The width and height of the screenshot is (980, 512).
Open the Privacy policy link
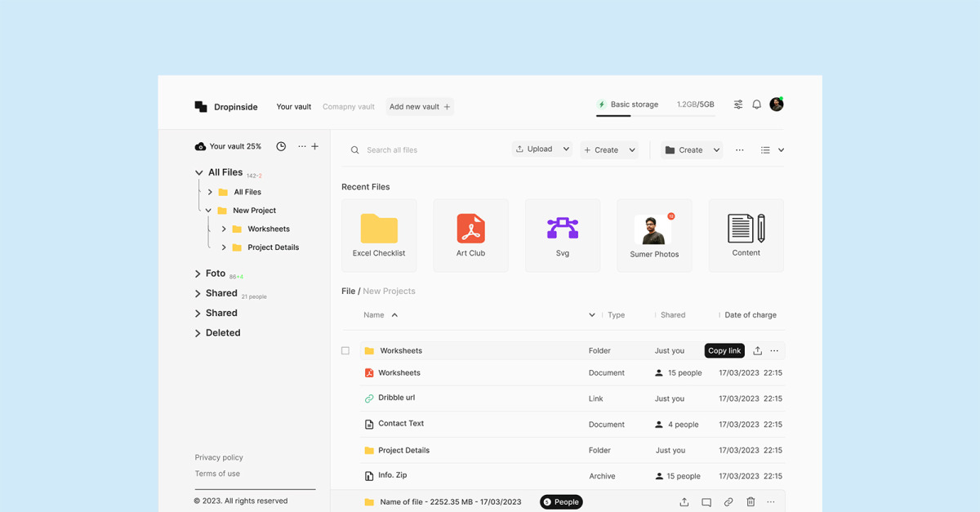pyautogui.click(x=219, y=457)
